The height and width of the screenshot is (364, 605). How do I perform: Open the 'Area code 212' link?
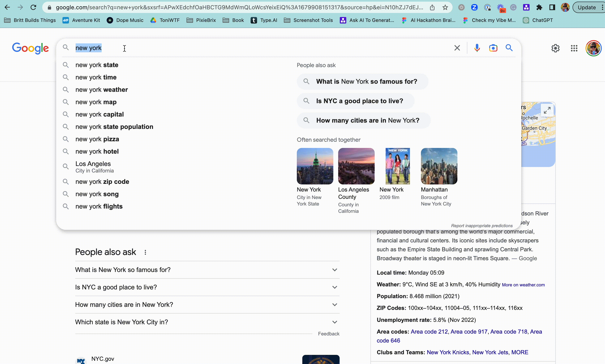[429, 332]
